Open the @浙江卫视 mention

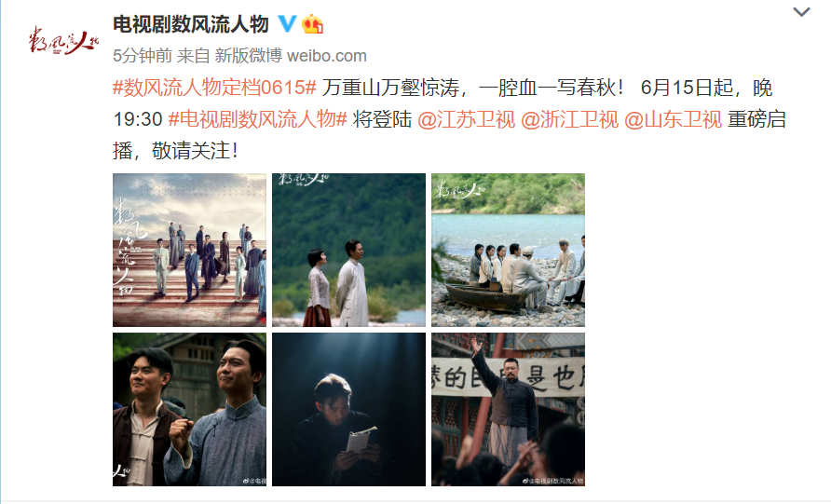point(570,119)
